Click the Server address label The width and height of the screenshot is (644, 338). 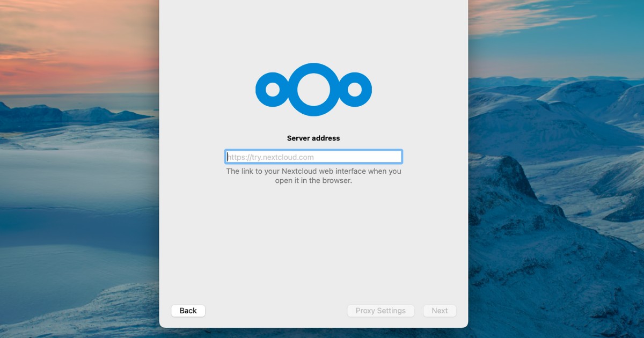coord(313,138)
